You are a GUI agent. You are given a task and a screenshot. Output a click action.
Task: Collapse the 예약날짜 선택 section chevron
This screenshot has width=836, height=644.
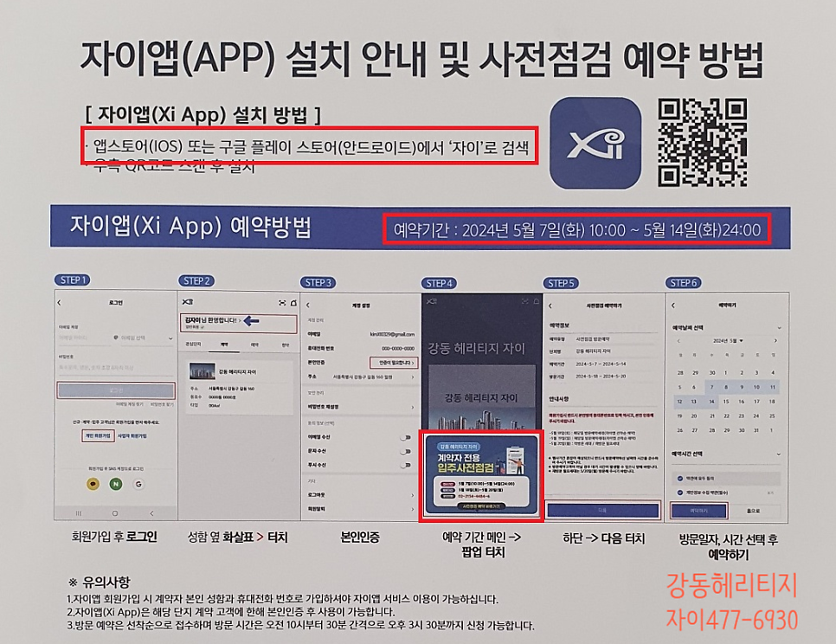(x=779, y=328)
